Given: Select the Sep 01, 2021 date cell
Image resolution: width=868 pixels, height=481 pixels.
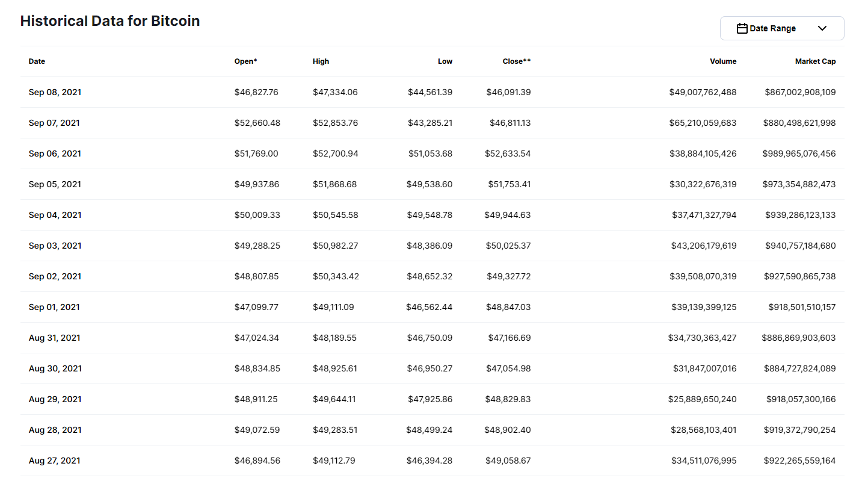Looking at the screenshot, I should [x=54, y=307].
